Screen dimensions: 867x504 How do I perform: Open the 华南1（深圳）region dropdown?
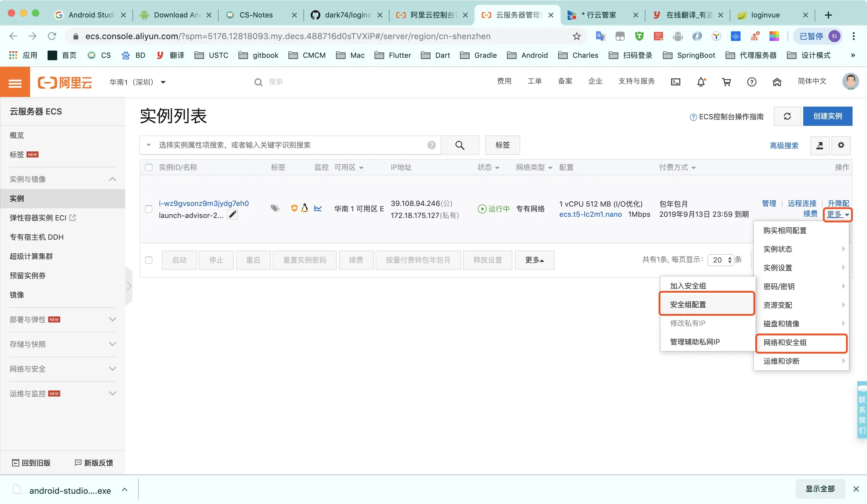click(138, 82)
